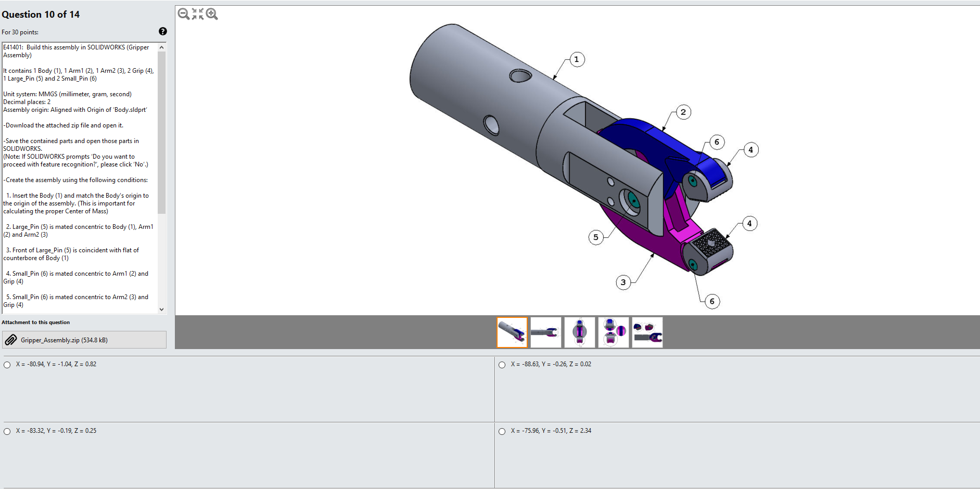The width and height of the screenshot is (980, 489).
Task: Open the help question mark icon
Action: 163,31
